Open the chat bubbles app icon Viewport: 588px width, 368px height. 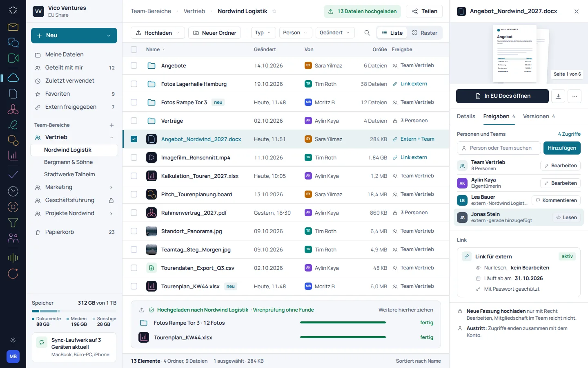click(13, 43)
